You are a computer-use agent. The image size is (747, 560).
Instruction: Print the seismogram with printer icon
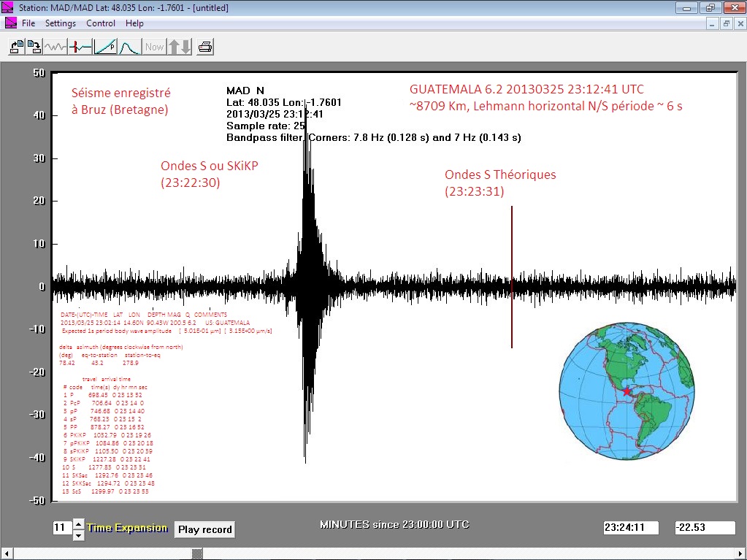[205, 47]
